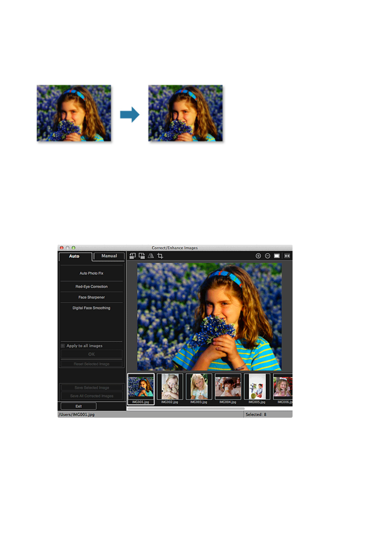The image size is (392, 555).
Task: Flip the image horizontally
Action: tap(151, 256)
